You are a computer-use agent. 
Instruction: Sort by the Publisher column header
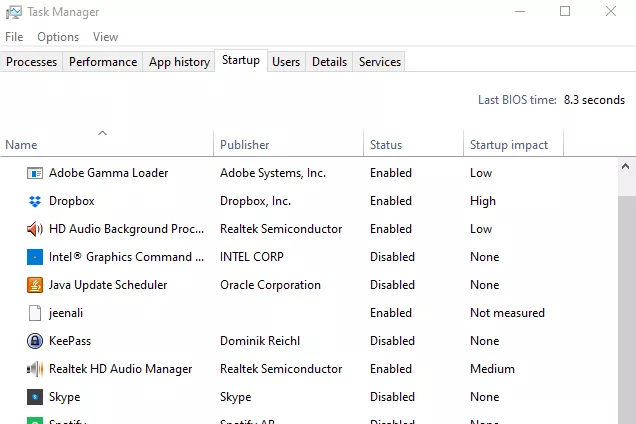288,143
